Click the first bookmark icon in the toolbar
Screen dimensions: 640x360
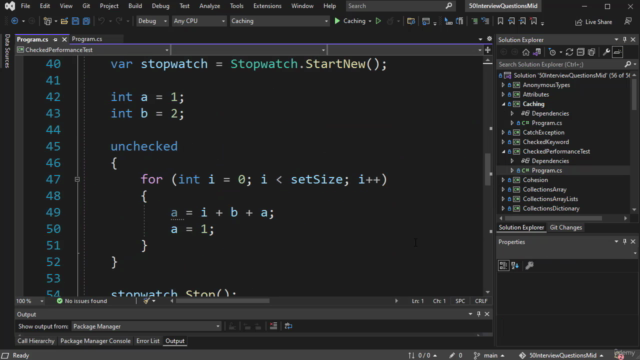[500, 21]
